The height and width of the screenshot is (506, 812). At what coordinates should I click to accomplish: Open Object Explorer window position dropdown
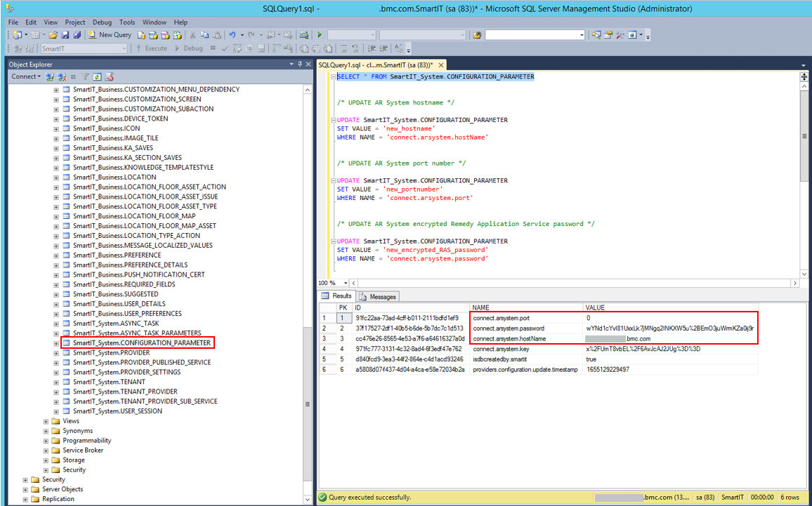tap(291, 64)
